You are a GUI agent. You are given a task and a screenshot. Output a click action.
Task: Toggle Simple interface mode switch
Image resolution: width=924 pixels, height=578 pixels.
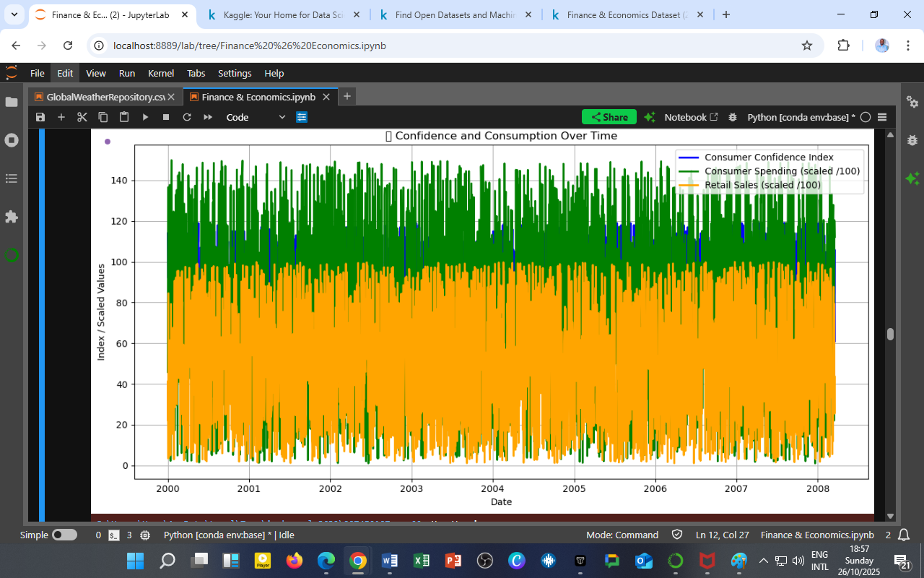(64, 535)
